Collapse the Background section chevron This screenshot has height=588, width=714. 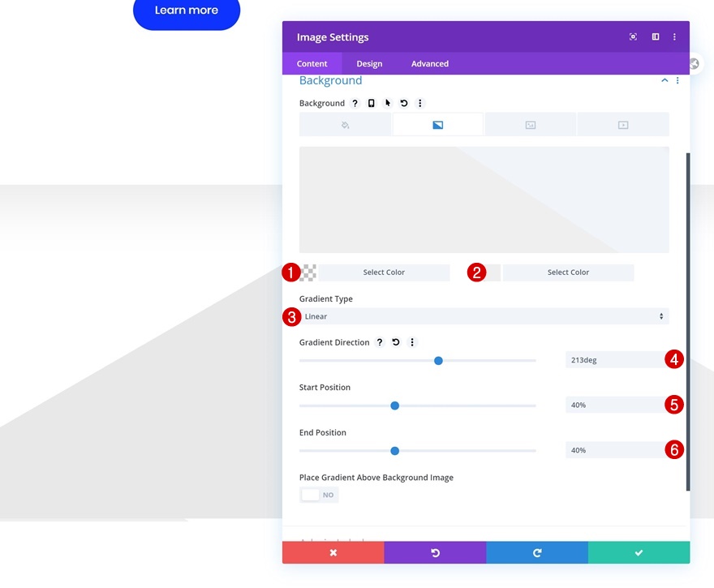[665, 80]
